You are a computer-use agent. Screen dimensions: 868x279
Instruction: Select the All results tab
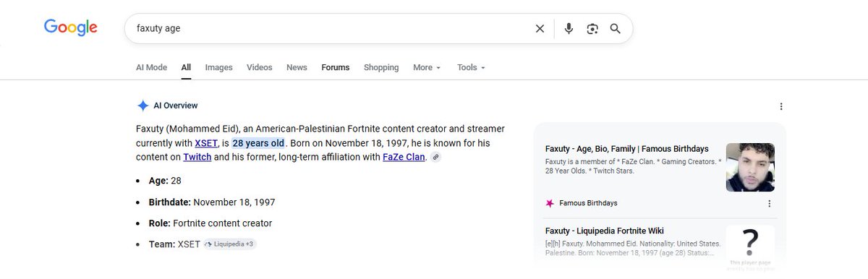click(x=186, y=67)
